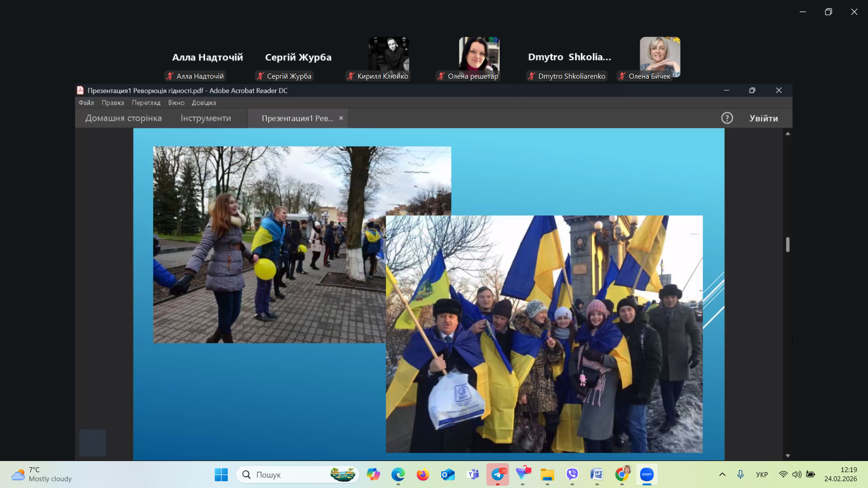Click the Пошук taskbar search field
The height and width of the screenshot is (488, 868).
point(289,474)
